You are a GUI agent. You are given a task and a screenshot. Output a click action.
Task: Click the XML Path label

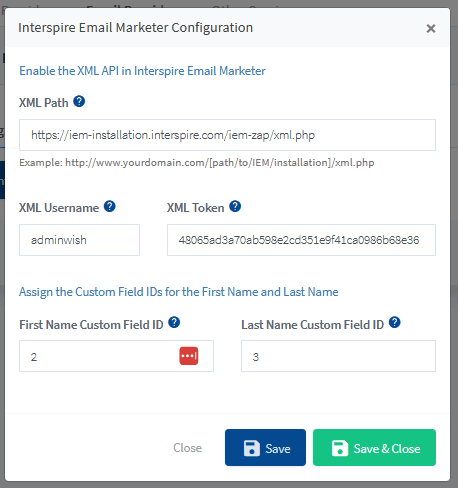pos(44,103)
